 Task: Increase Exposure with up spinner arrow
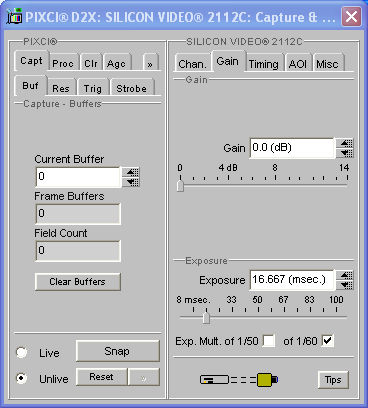(x=345, y=275)
